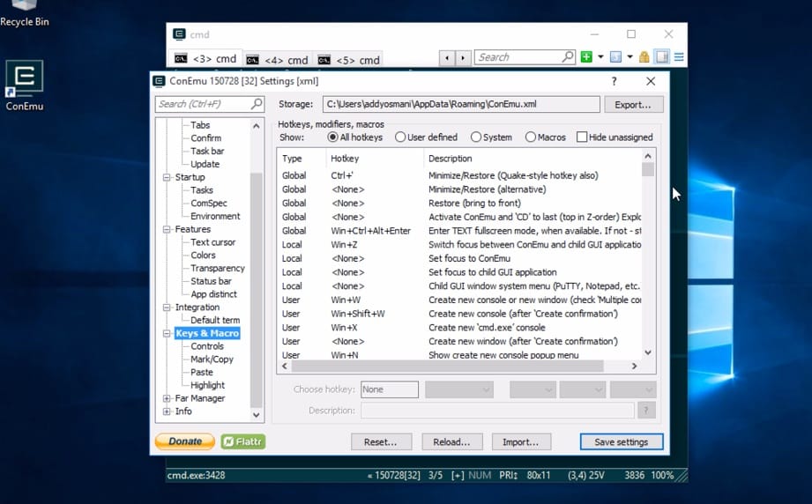Click the scroll tabs left arrow
This screenshot has width=812, height=504.
tap(448, 58)
